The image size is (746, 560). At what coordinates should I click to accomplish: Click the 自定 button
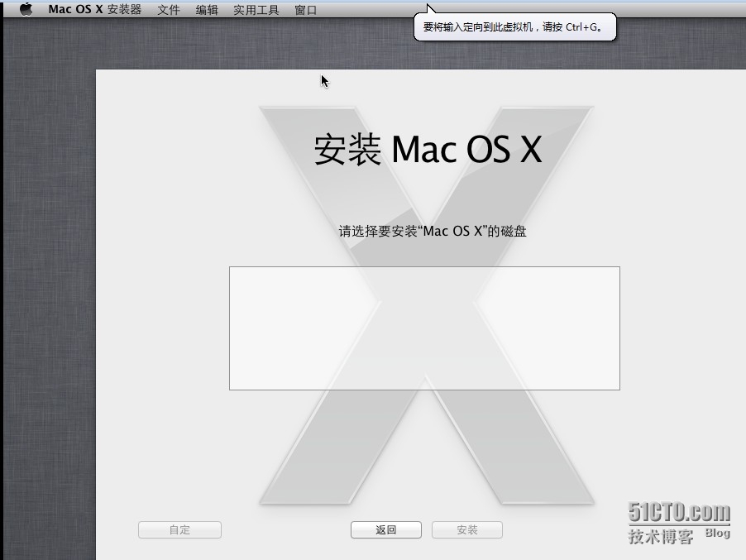tap(179, 529)
